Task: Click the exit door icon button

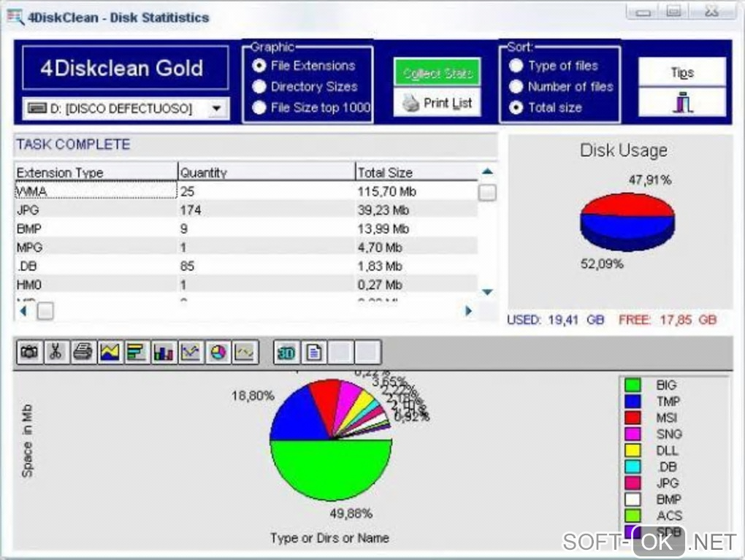Action: click(682, 102)
